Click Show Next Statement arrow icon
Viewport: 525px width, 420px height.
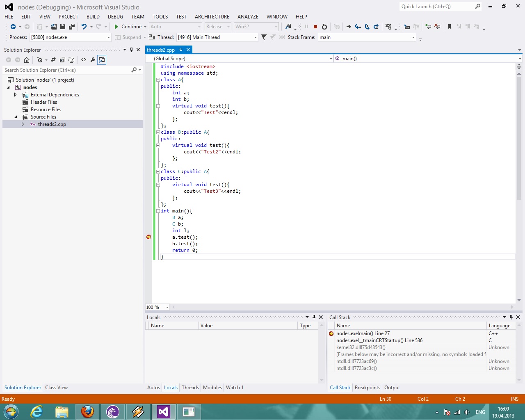349,27
